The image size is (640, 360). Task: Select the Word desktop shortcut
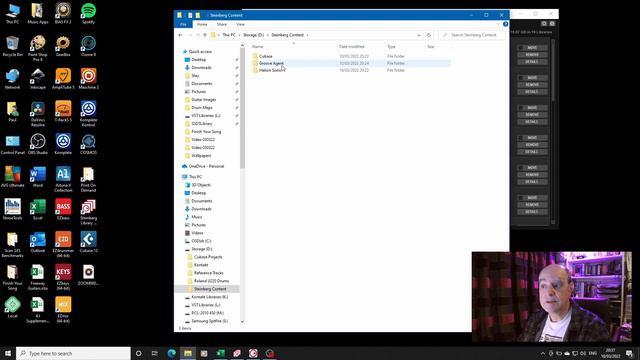[x=38, y=177]
